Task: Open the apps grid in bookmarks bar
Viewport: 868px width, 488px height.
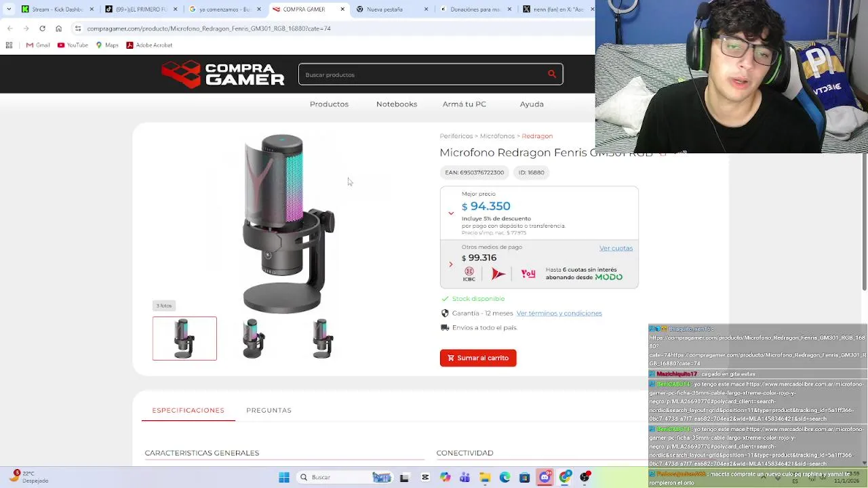Action: click(9, 45)
